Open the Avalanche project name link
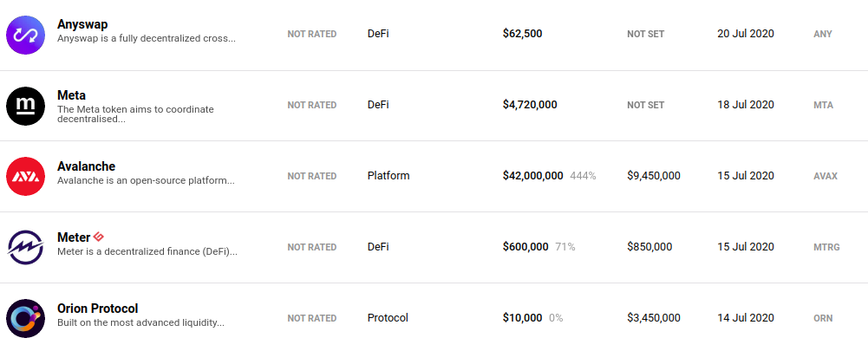 tap(86, 166)
